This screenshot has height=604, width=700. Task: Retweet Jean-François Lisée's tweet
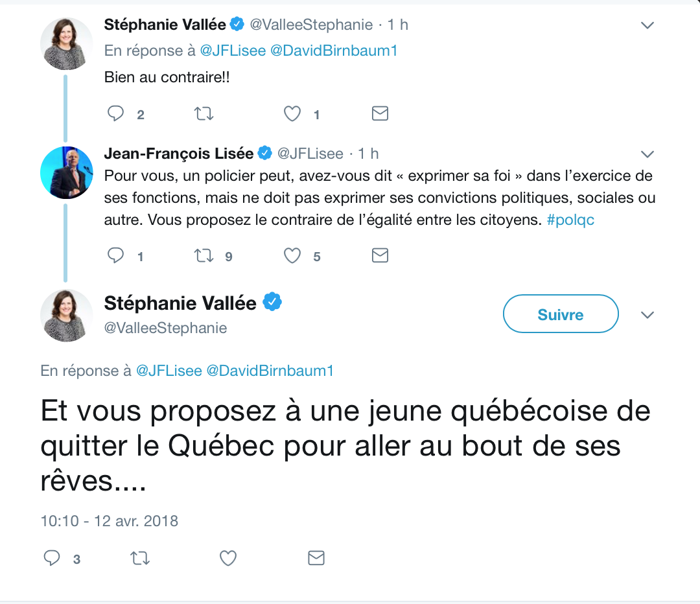(x=204, y=255)
